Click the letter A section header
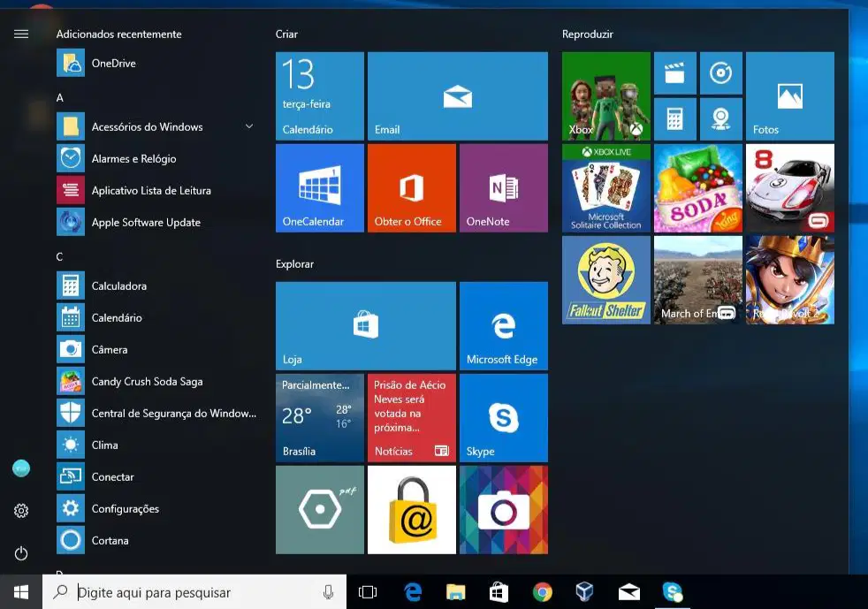The height and width of the screenshot is (609, 868). click(x=60, y=98)
